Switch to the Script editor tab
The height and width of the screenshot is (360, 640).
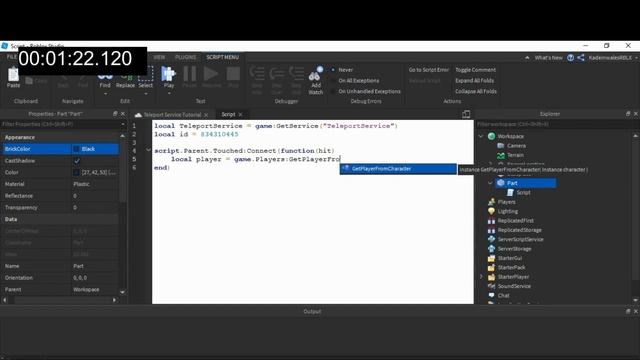228,115
